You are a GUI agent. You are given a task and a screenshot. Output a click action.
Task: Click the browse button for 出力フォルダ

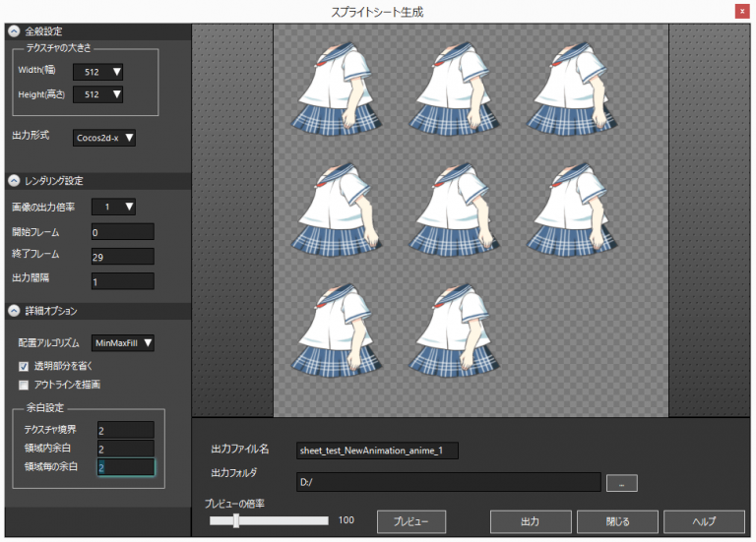[622, 482]
